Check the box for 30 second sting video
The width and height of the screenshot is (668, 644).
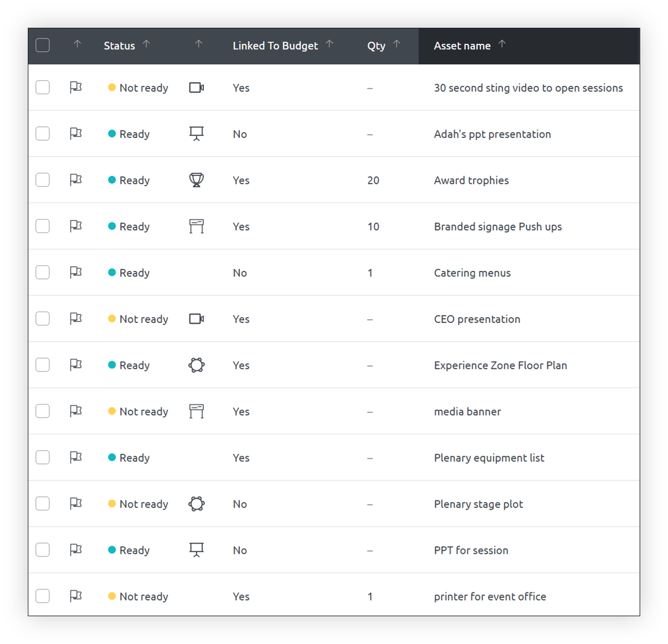pyautogui.click(x=43, y=87)
